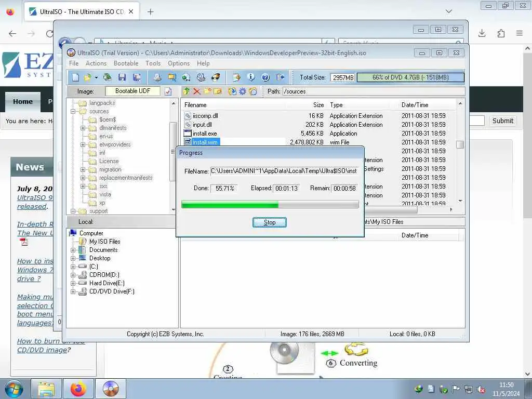Click the Help question mark icon
Image resolution: width=532 pixels, height=399 pixels.
tap(265, 77)
